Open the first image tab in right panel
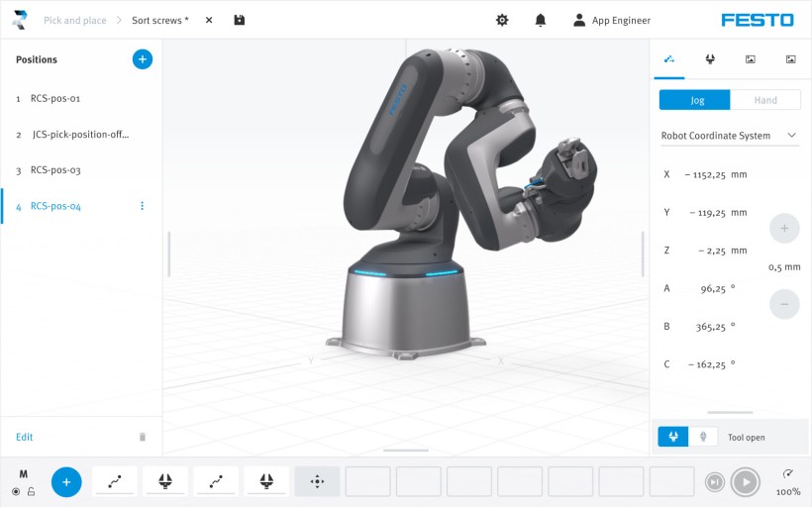812x507 pixels. (750, 59)
